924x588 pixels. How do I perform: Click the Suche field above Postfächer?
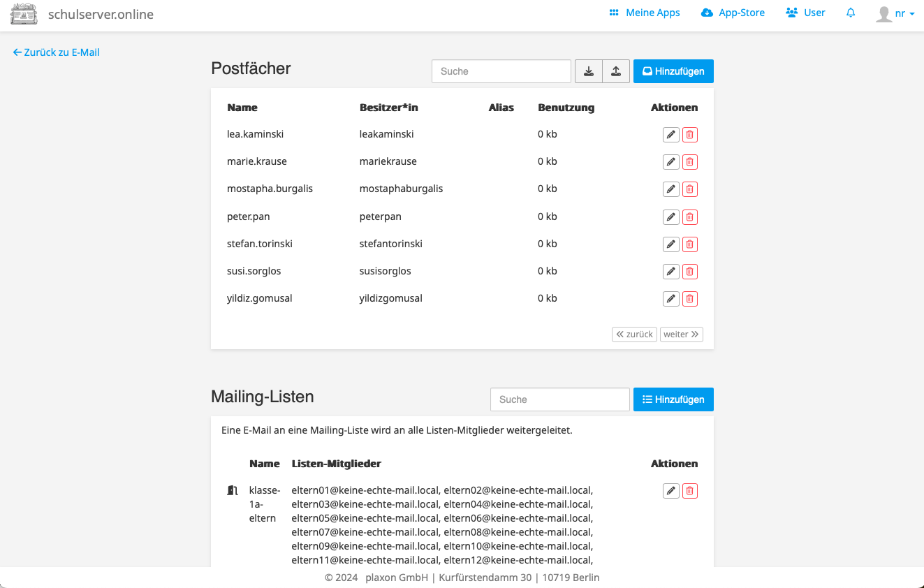pyautogui.click(x=501, y=71)
